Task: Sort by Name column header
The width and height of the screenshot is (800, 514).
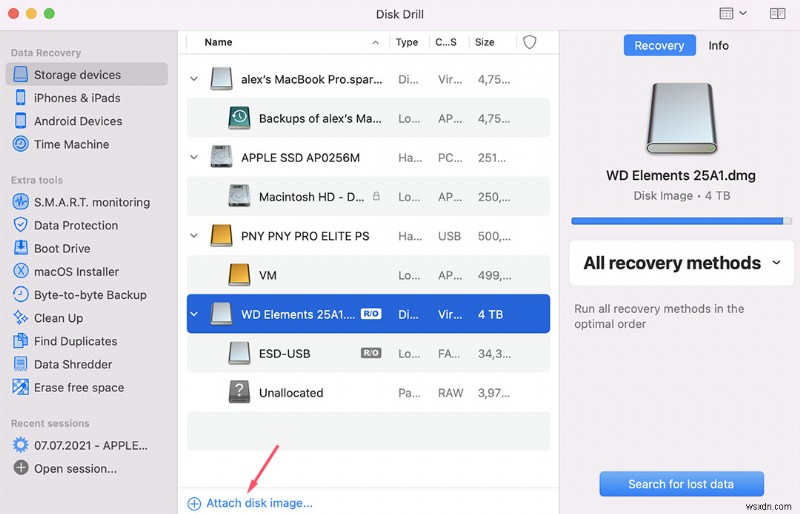Action: click(x=218, y=42)
